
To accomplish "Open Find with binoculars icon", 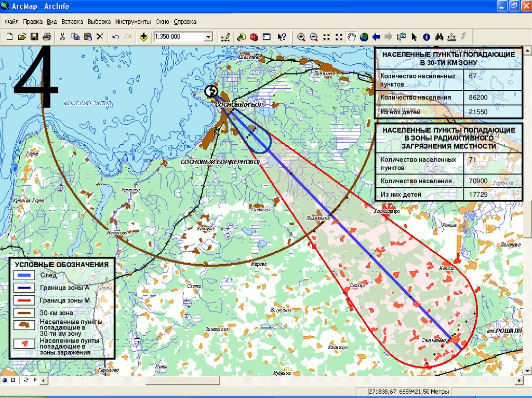I will pyautogui.click(x=439, y=37).
